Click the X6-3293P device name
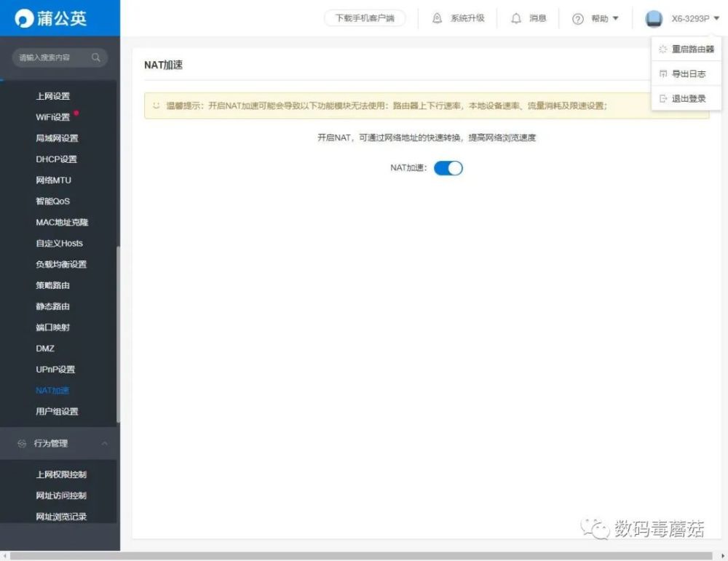 [690, 19]
